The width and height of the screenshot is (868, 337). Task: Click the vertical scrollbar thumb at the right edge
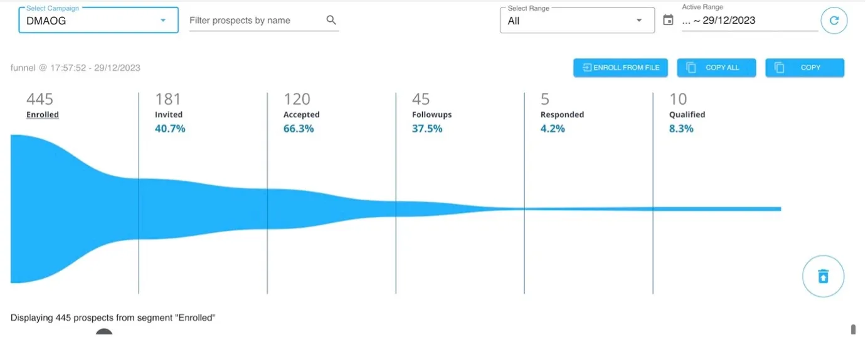click(x=853, y=329)
